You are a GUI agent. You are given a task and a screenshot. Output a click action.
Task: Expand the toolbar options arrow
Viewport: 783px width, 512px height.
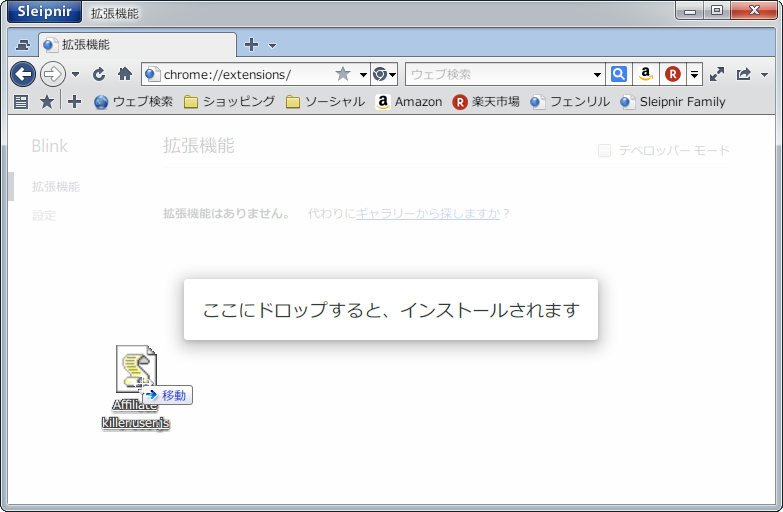pos(764,75)
